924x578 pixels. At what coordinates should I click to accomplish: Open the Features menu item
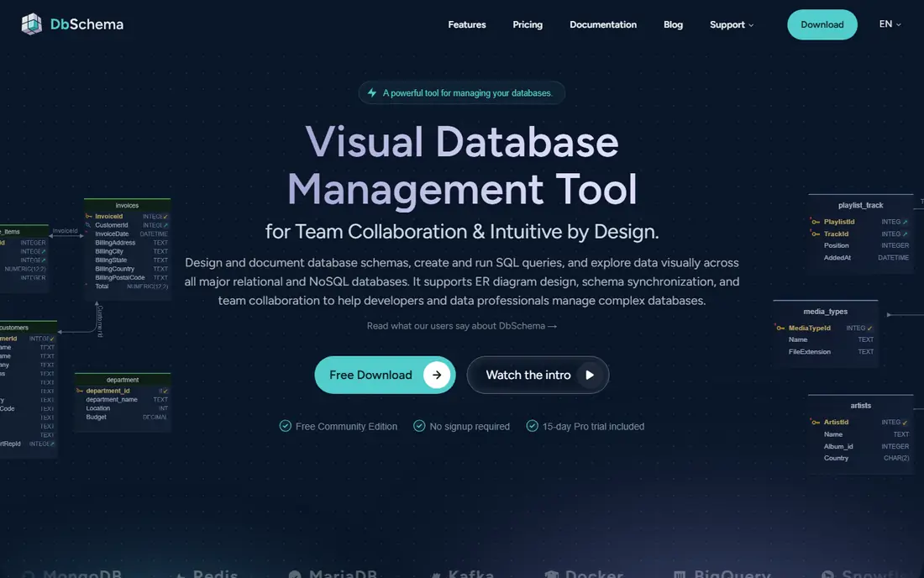click(467, 24)
